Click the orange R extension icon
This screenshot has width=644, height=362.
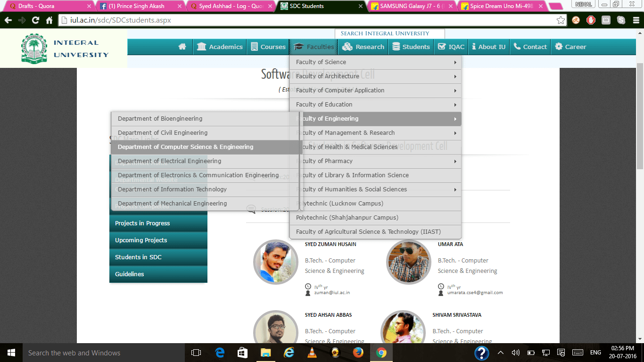click(576, 20)
